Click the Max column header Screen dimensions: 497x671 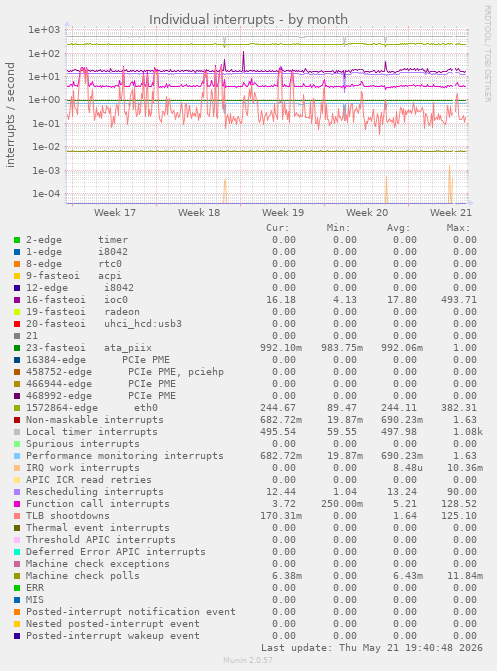(x=458, y=228)
